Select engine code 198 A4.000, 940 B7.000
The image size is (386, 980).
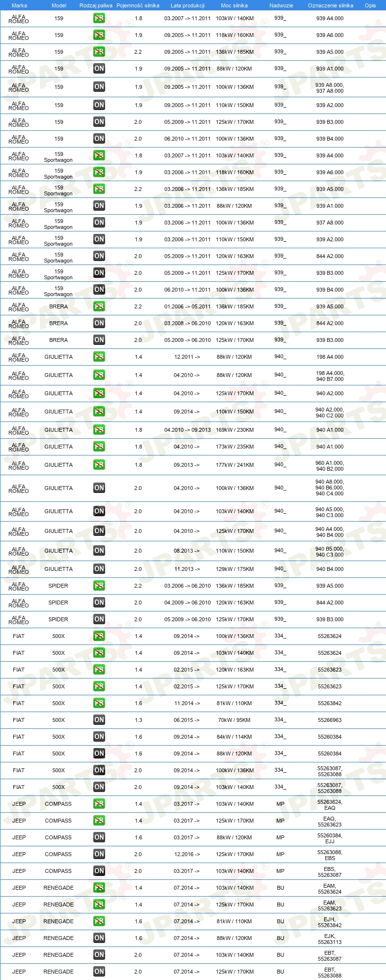click(x=330, y=376)
